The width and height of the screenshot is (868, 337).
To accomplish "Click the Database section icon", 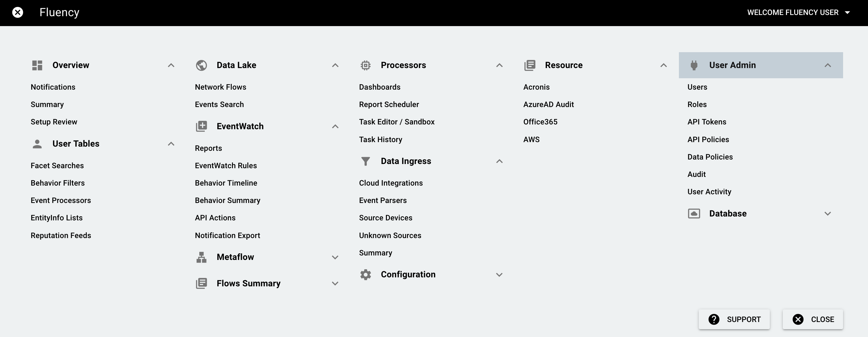I will pyautogui.click(x=694, y=214).
